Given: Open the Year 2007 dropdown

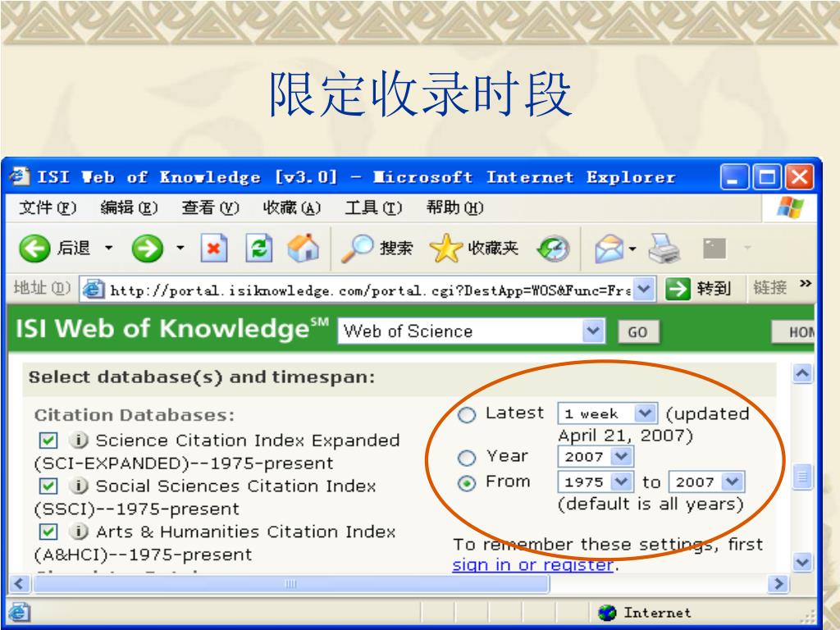Looking at the screenshot, I should click(x=596, y=456).
